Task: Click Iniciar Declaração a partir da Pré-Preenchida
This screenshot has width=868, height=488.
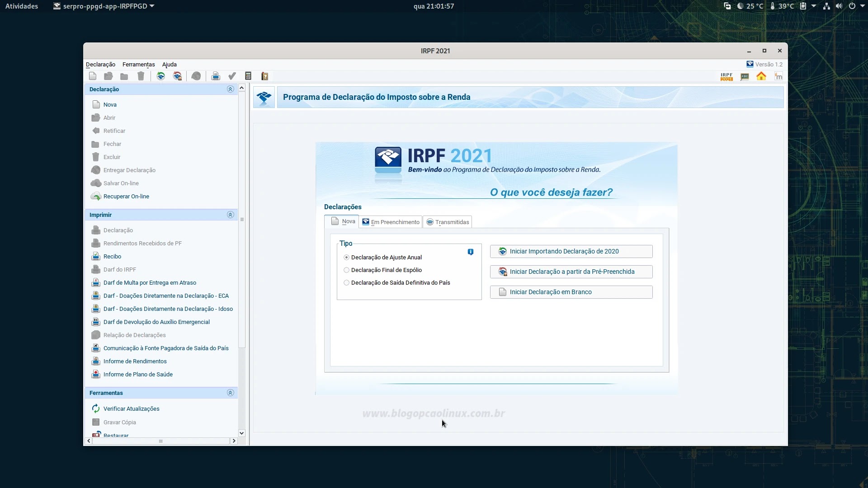Action: coord(571,272)
